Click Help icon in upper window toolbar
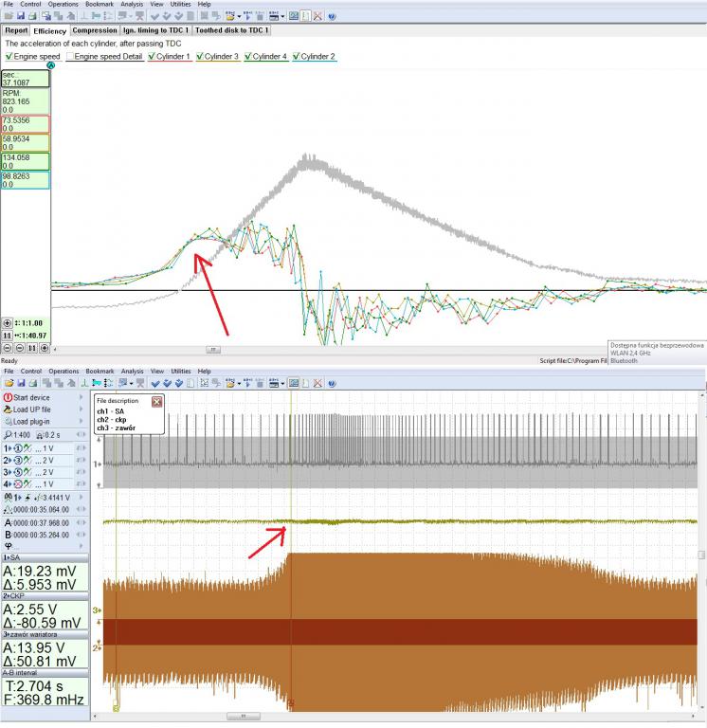The width and height of the screenshot is (707, 728). coord(332,16)
